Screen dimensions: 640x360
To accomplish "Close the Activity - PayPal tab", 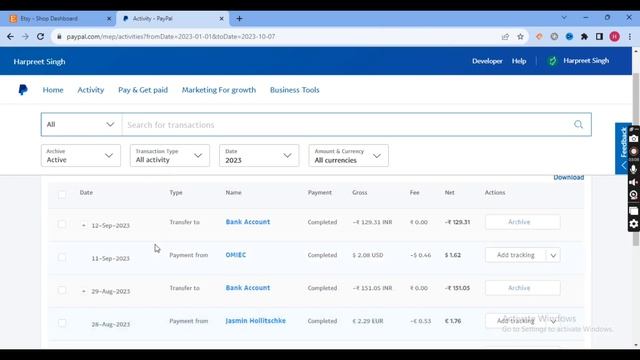I will (222, 19).
